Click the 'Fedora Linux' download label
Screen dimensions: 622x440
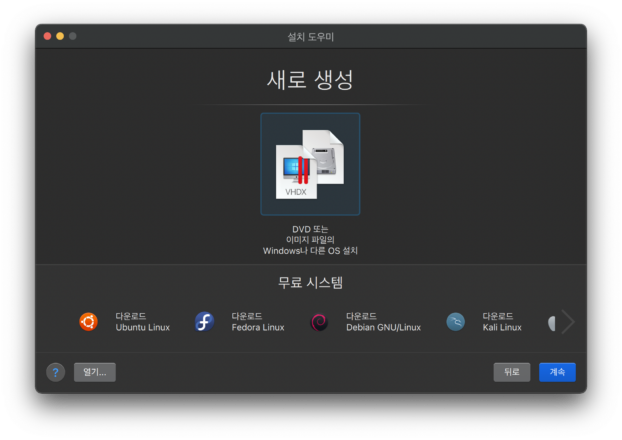[257, 322]
